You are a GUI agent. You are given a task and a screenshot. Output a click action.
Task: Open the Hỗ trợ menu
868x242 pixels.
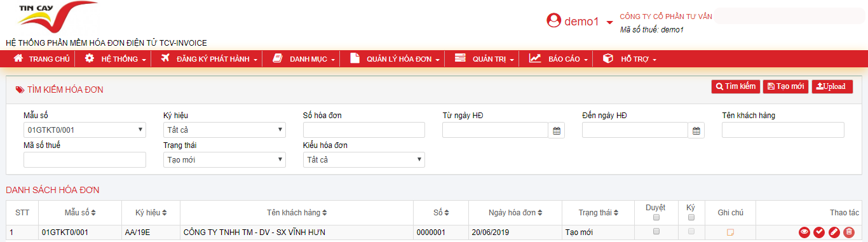[x=629, y=58]
